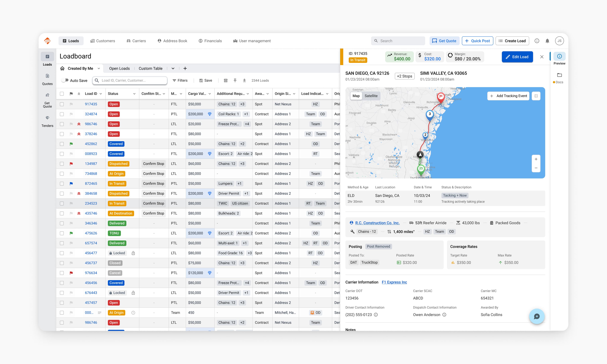Open the JS user avatar menu
This screenshot has width=607, height=364.
point(559,41)
